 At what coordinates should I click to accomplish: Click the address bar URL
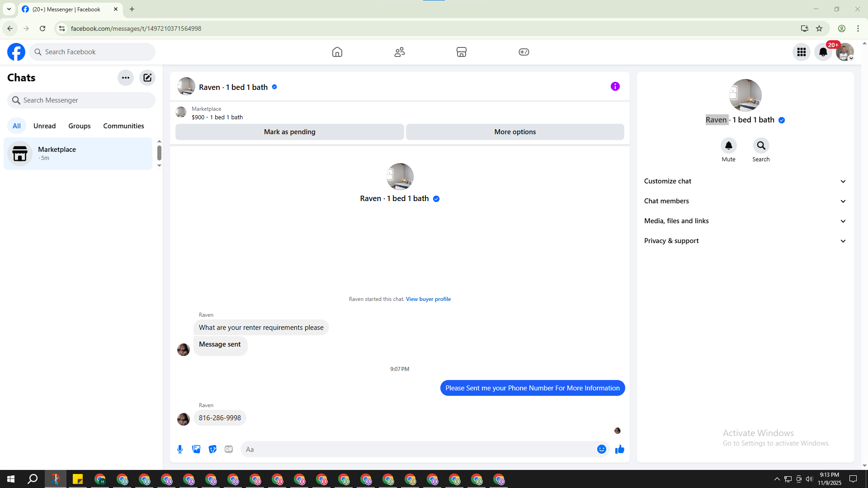[x=136, y=28]
